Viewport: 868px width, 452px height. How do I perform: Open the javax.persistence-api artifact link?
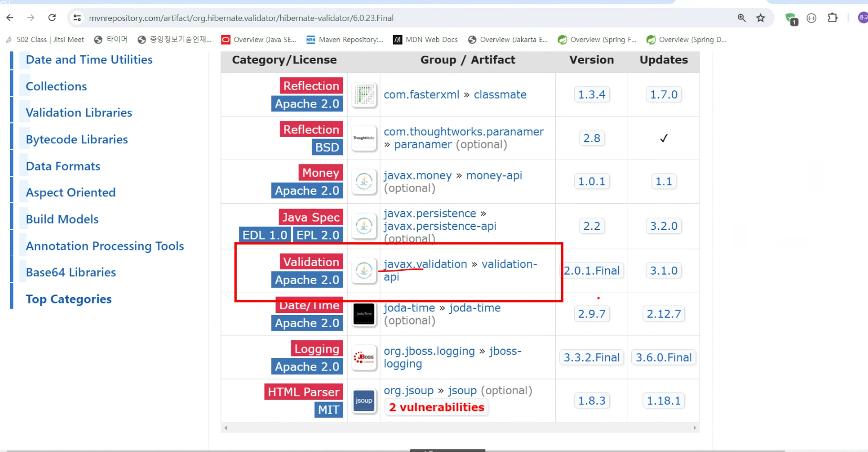coord(440,226)
